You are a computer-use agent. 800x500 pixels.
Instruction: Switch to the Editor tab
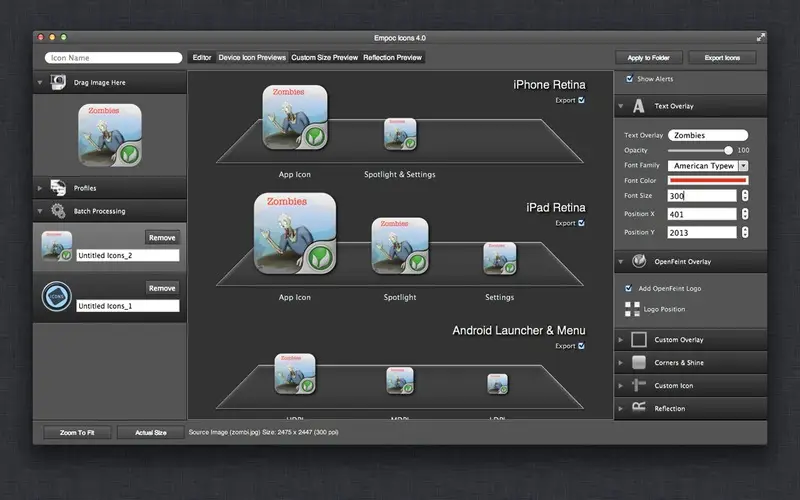(202, 58)
